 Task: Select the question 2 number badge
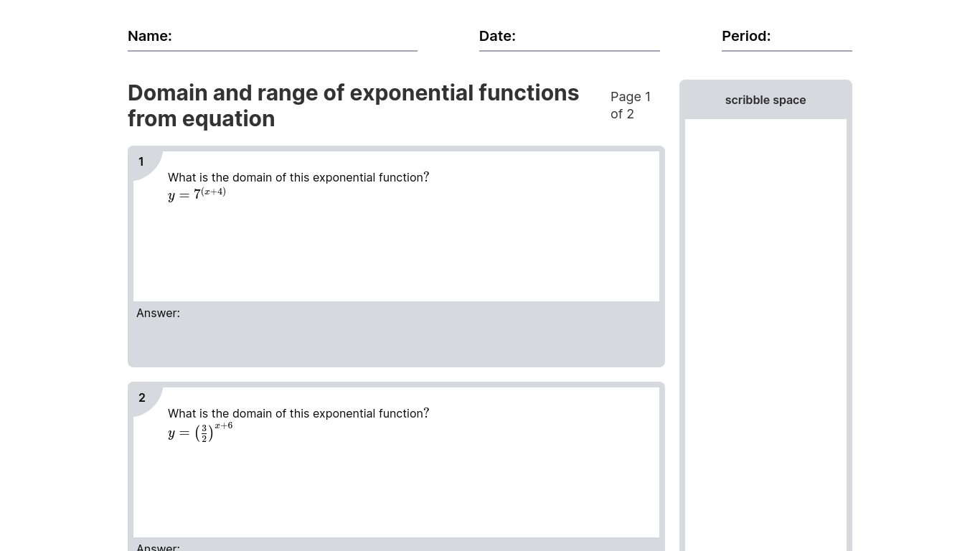pos(142,397)
